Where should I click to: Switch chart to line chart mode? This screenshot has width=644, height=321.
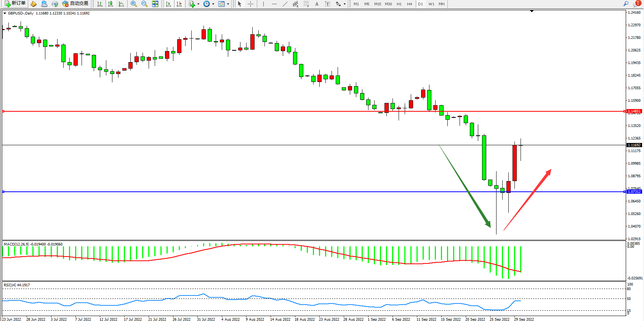pos(121,4)
